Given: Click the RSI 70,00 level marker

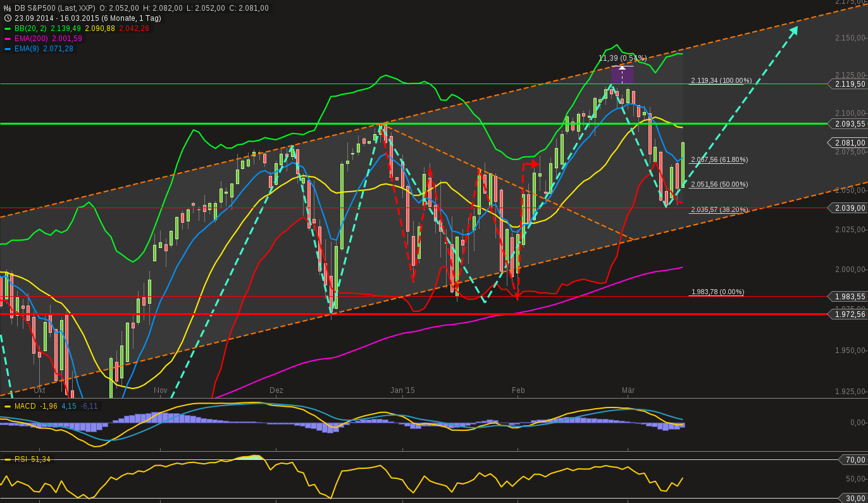Looking at the screenshot, I should (853, 459).
